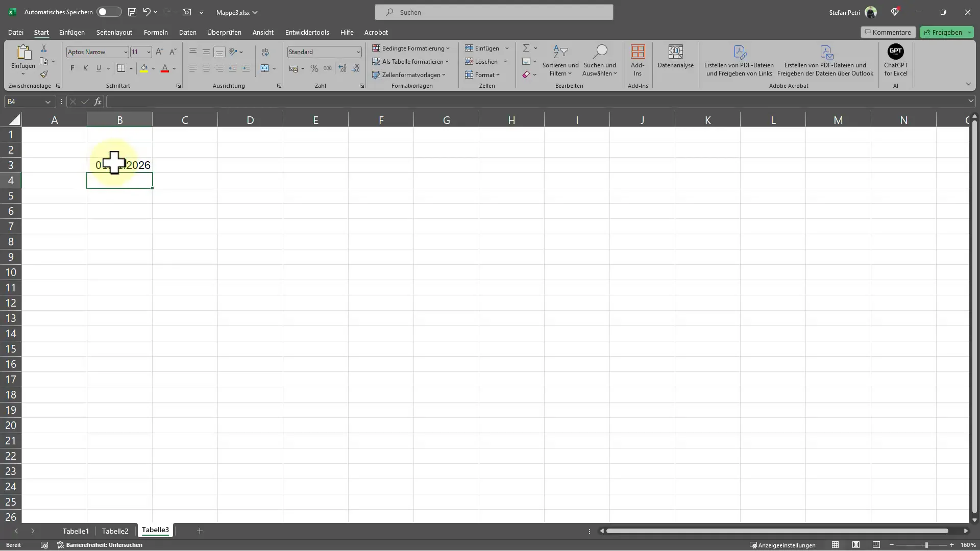The width and height of the screenshot is (980, 551).
Task: Select cell B3 input field
Action: tap(120, 164)
